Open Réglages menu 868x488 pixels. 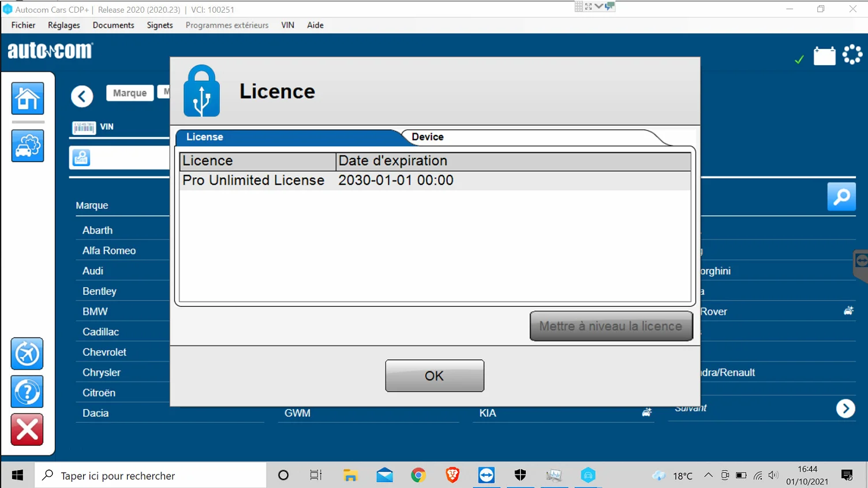(64, 25)
